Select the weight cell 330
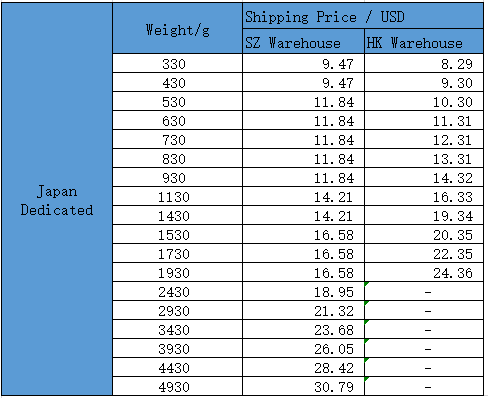This screenshot has width=488, height=398. tap(177, 63)
